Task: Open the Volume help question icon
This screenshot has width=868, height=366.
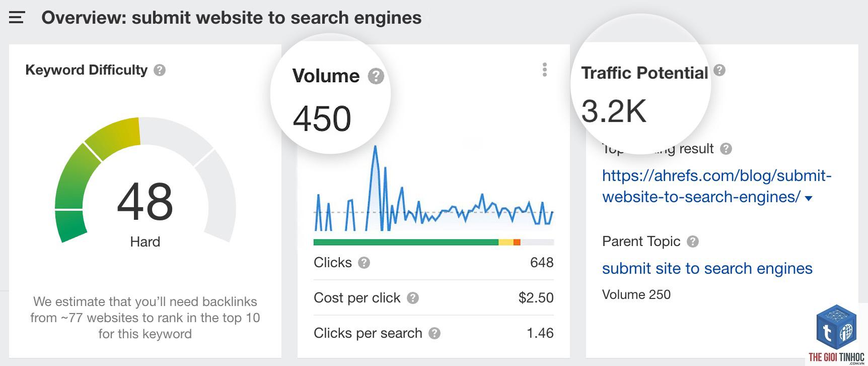Action: 376,76
